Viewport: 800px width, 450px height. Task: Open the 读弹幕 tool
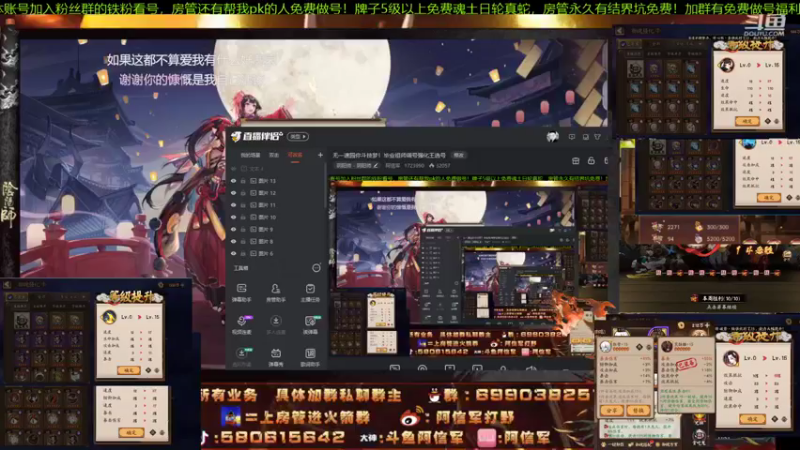pyautogui.click(x=310, y=325)
